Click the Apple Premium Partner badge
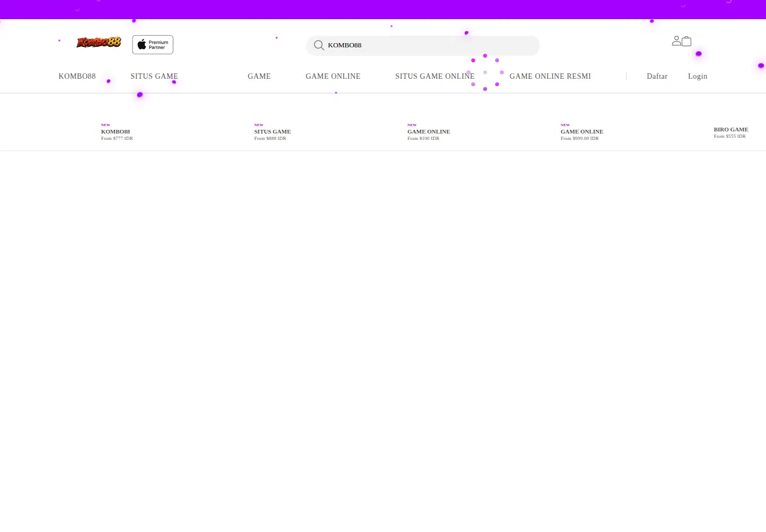766x532 pixels. pos(153,45)
